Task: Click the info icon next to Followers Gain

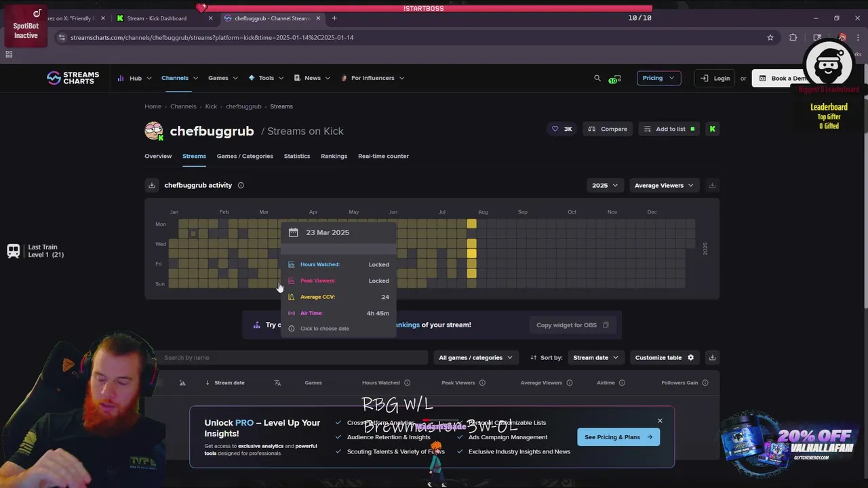Action: point(705,383)
